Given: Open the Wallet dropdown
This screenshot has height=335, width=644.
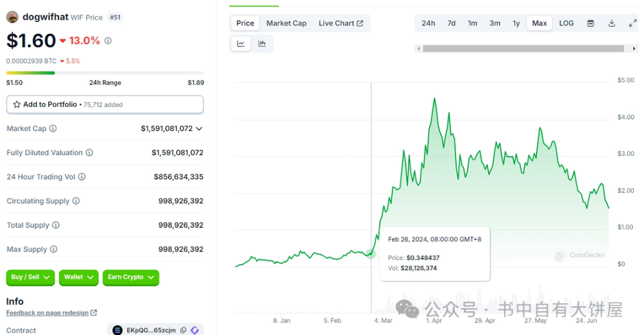Looking at the screenshot, I should [x=79, y=278].
